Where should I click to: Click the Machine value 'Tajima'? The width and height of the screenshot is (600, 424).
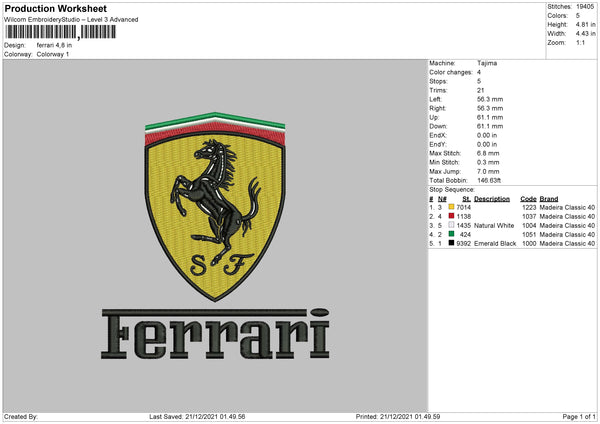tap(487, 63)
